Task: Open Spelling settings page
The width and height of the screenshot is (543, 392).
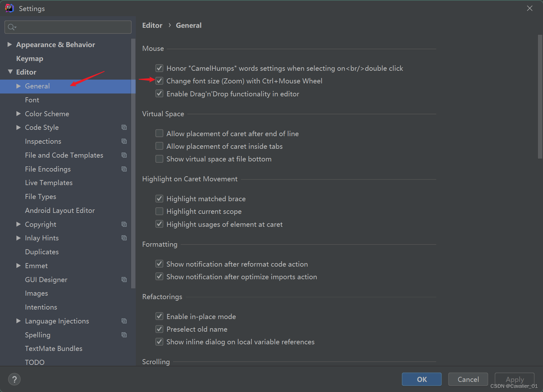Action: tap(38, 335)
